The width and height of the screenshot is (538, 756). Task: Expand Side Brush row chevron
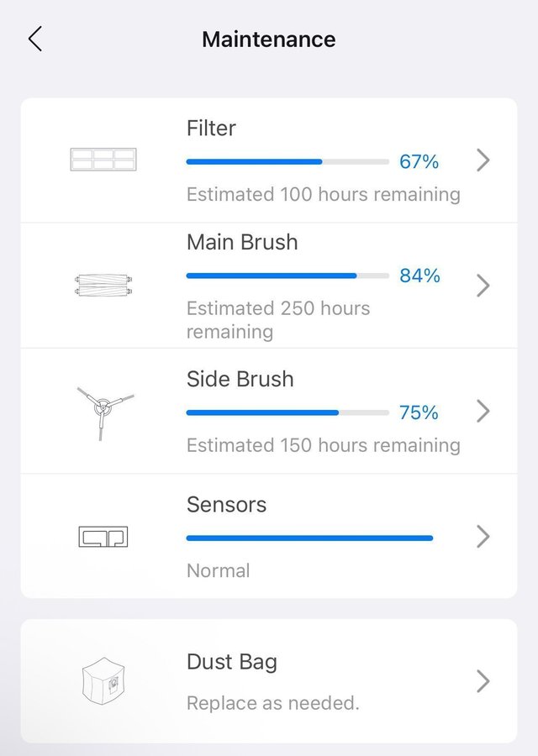tap(483, 412)
